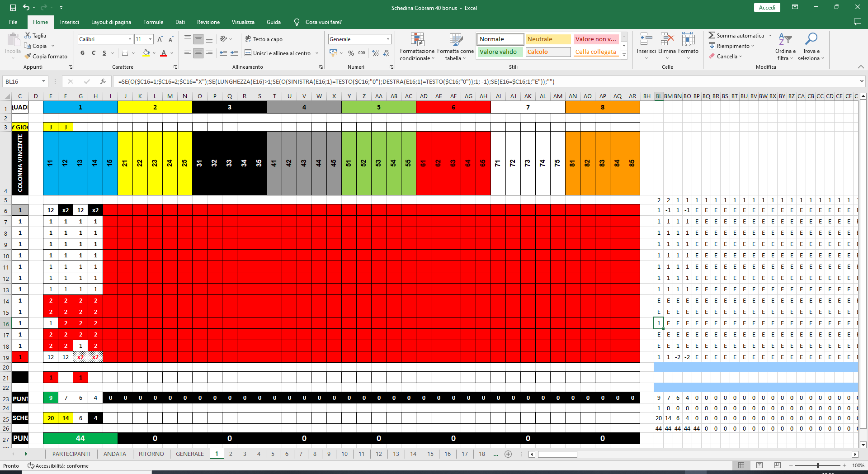Zoom in with the plus button
868x474 pixels.
point(844,465)
